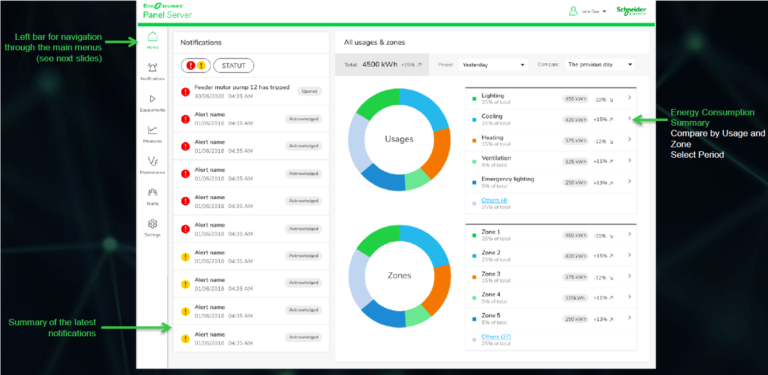Click the 420 kWh badge in the Cooling row
Screen dimensions: 768x375
[x=575, y=119]
